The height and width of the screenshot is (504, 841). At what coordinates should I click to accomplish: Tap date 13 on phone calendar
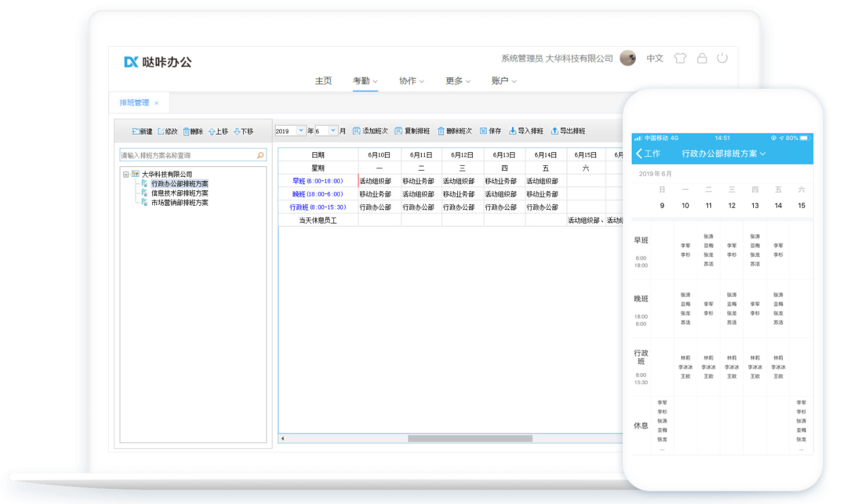click(755, 206)
